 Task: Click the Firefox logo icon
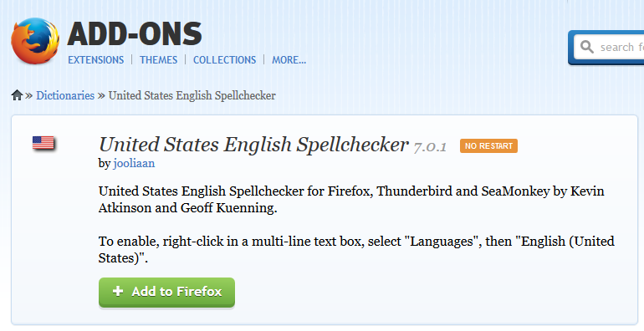pos(35,41)
